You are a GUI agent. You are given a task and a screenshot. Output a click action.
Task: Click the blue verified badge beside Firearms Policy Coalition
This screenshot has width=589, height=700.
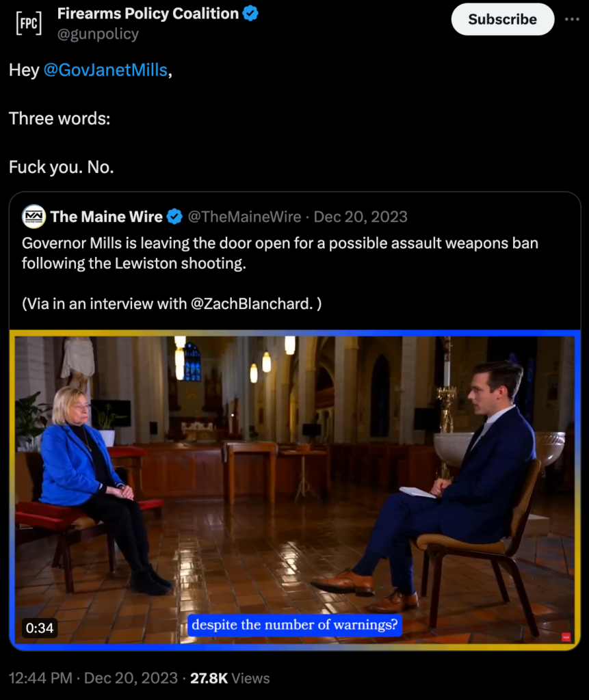point(251,13)
